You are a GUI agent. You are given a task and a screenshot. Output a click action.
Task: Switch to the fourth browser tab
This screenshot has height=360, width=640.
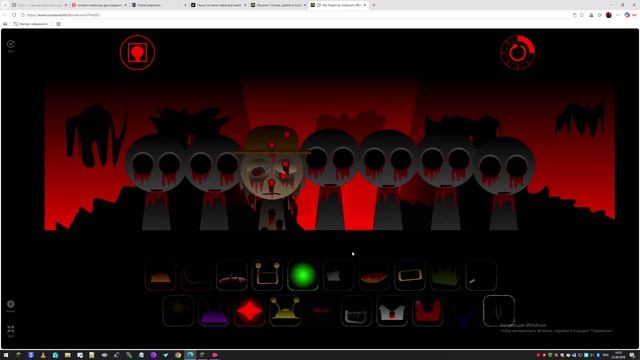(x=218, y=5)
